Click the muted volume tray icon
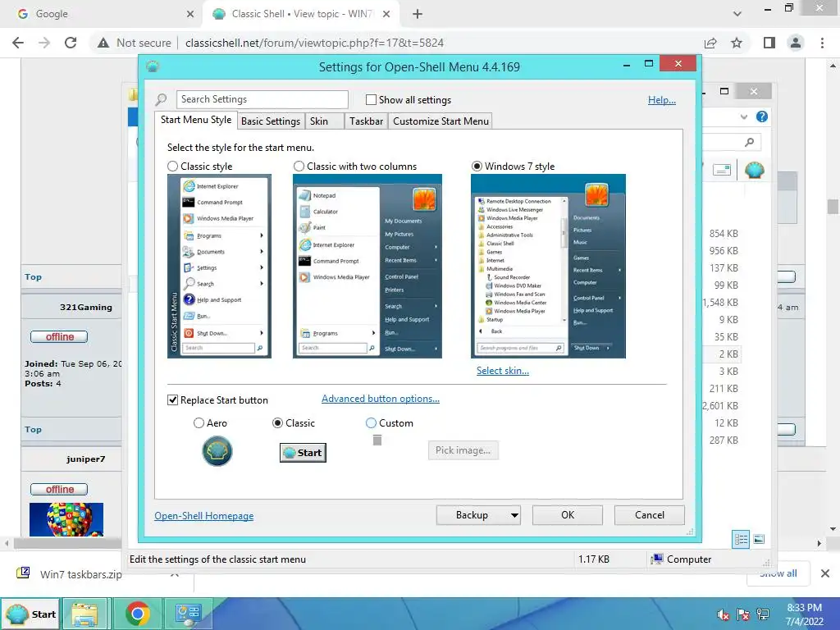 pos(724,614)
